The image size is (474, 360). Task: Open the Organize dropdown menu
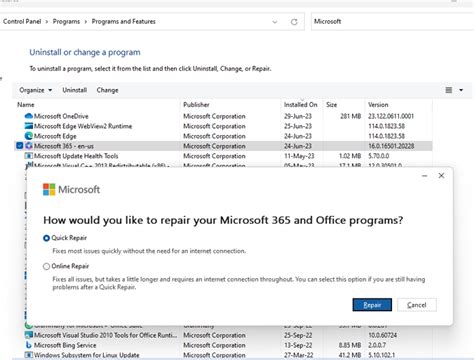[36, 90]
